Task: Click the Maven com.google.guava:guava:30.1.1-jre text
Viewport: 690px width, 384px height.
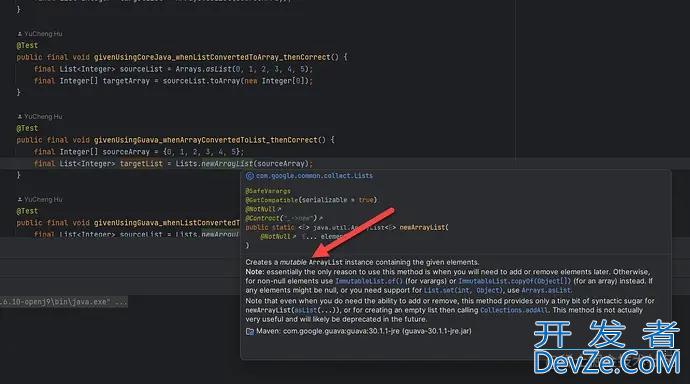Action: click(x=363, y=331)
